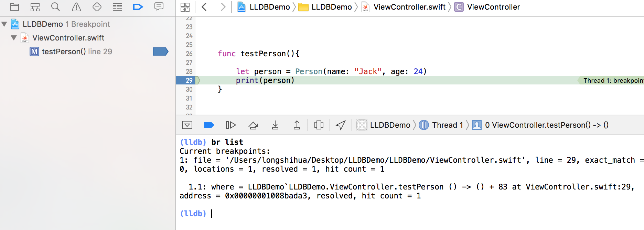Step into the function call
Viewport: 644px width, 230px height.
275,125
